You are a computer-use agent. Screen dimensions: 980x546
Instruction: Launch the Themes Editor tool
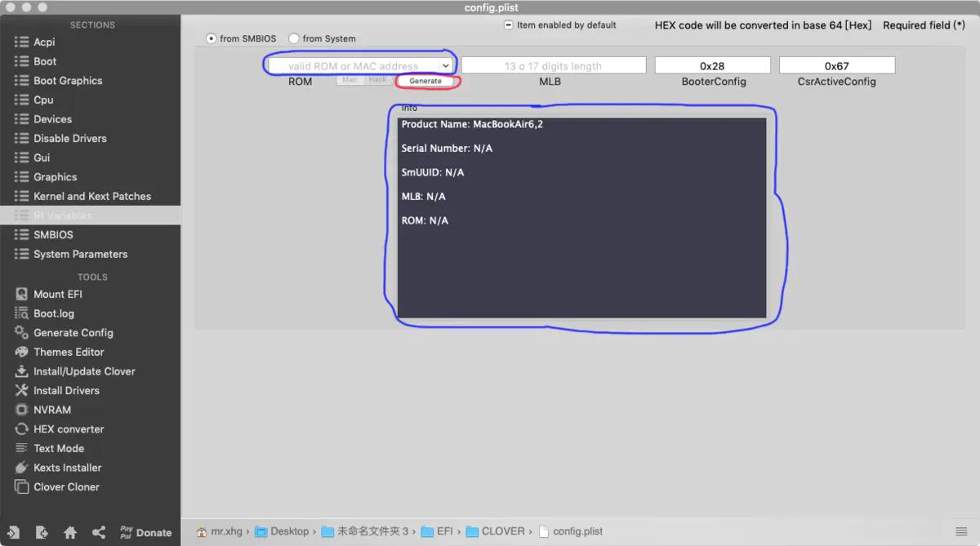pyautogui.click(x=69, y=352)
